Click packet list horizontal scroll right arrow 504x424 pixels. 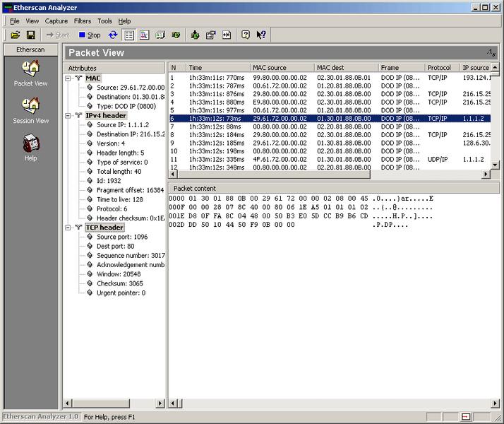coord(486,174)
